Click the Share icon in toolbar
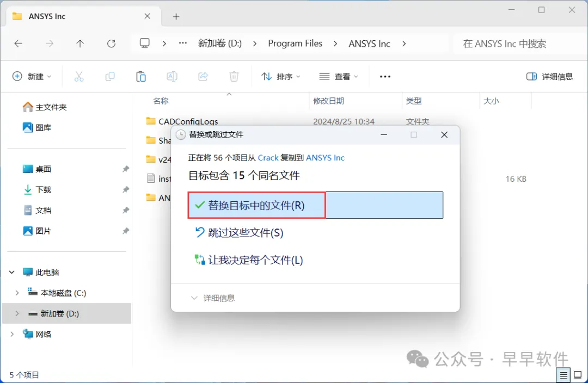588x383 pixels. pos(203,77)
